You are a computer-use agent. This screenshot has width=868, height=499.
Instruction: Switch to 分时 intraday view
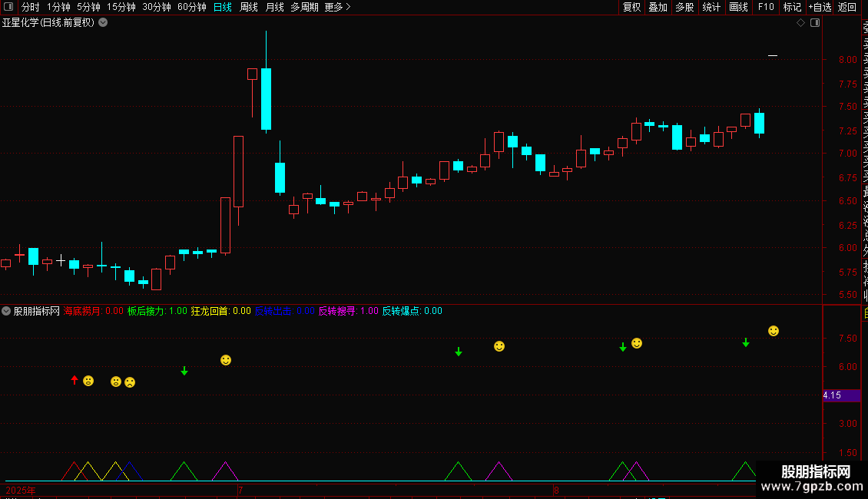[x=31, y=7]
